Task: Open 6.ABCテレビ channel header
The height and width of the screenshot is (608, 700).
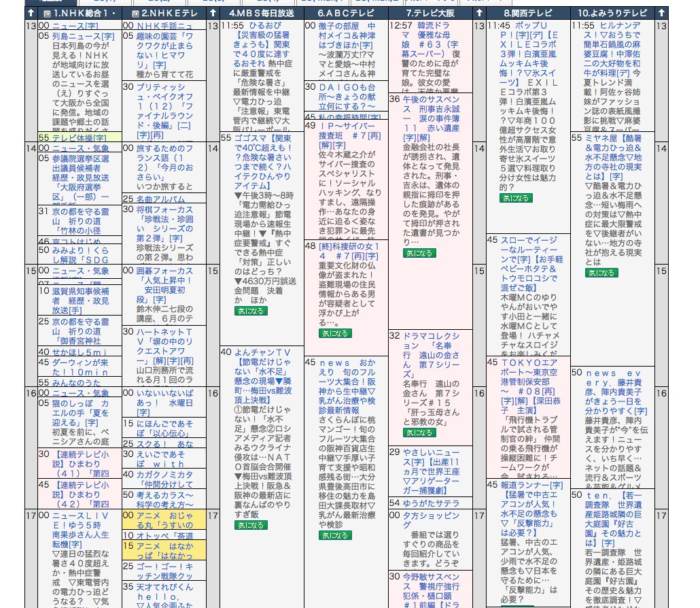Action: click(x=346, y=13)
